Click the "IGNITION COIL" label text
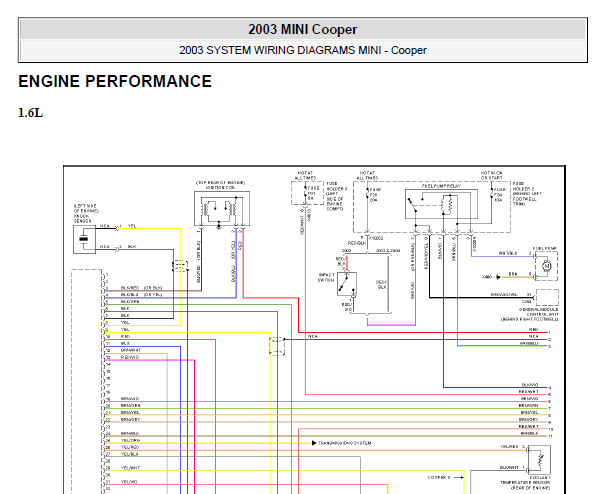The height and width of the screenshot is (494, 606). click(220, 188)
